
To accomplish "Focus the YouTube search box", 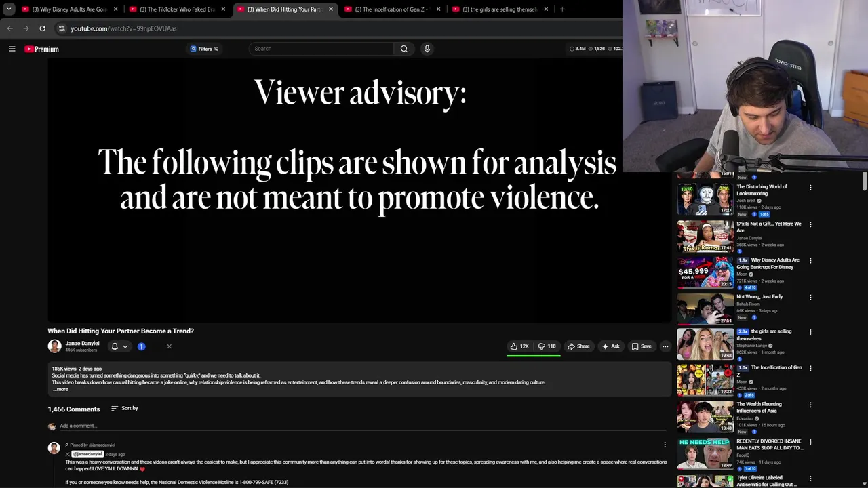I will pyautogui.click(x=321, y=49).
